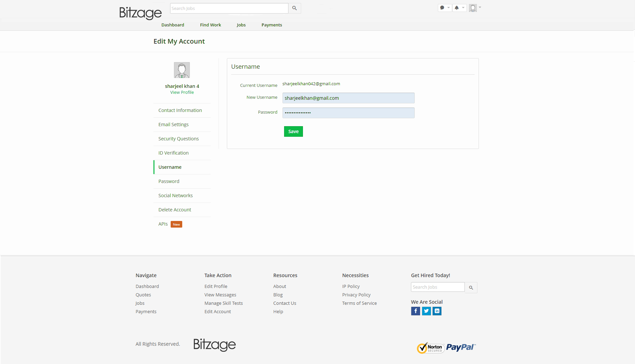Expand the messages dropdown arrow
Viewport: 635px width, 364px height.
448,8
